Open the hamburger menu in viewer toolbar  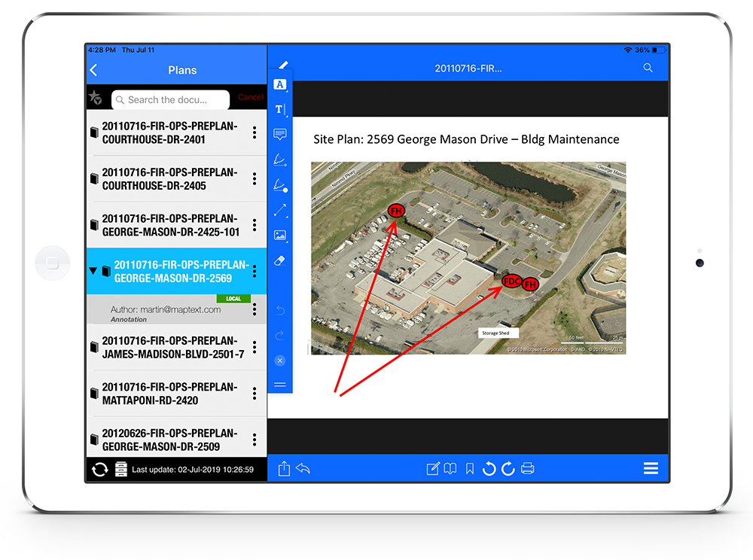pos(651,468)
